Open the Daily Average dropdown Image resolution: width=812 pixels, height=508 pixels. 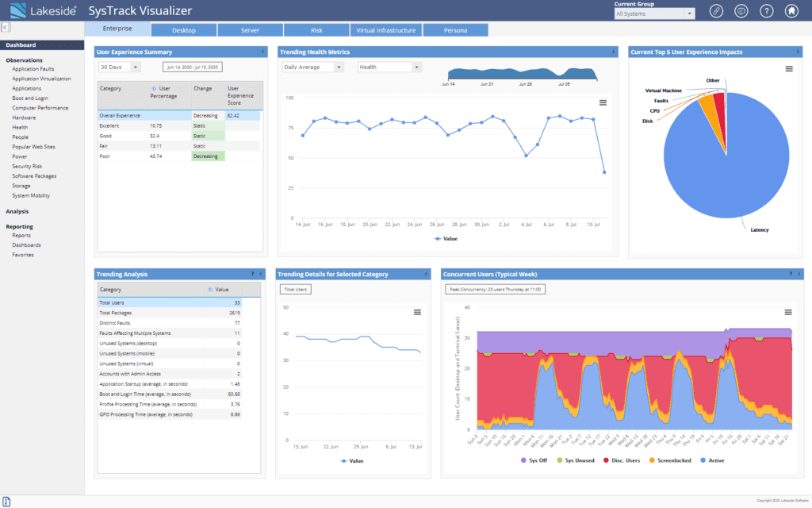(x=312, y=67)
